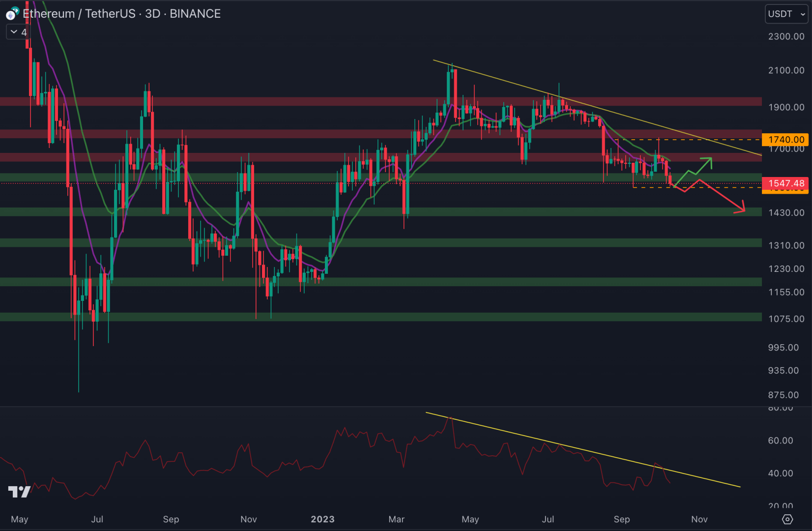812x531 pixels.
Task: Select the yellow trendline on RSI pane
Action: coord(583,450)
